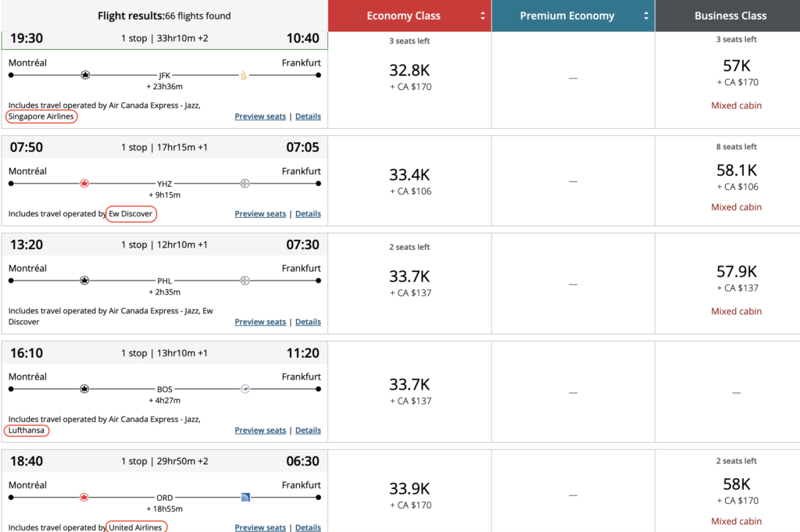Choose the 57K Business Class fare
800x532 pixels.
[x=737, y=66]
